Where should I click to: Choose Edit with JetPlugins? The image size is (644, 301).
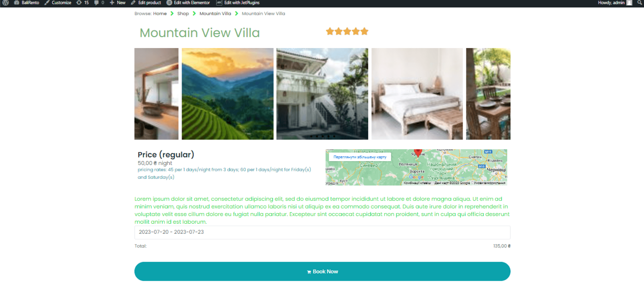(238, 3)
